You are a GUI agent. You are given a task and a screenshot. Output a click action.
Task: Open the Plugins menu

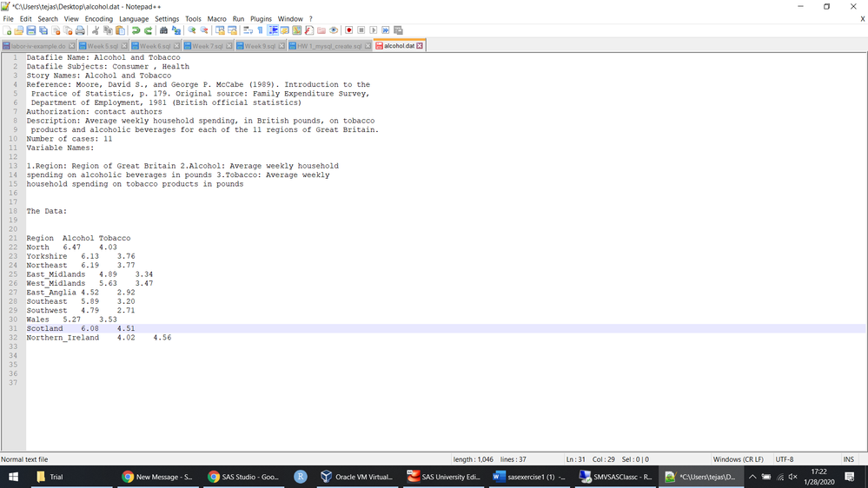[x=261, y=19]
